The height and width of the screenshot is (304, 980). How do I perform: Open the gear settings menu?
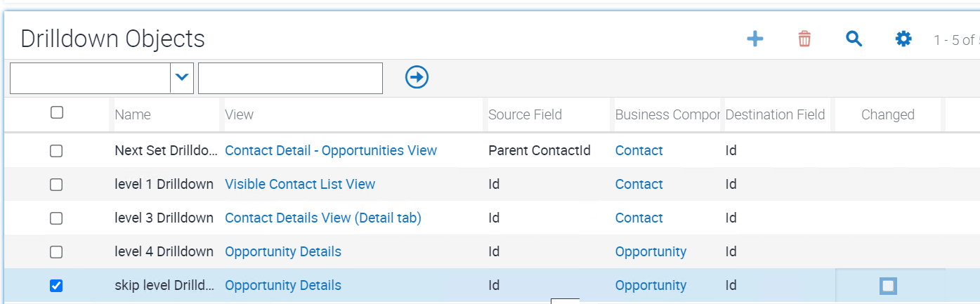pyautogui.click(x=903, y=39)
